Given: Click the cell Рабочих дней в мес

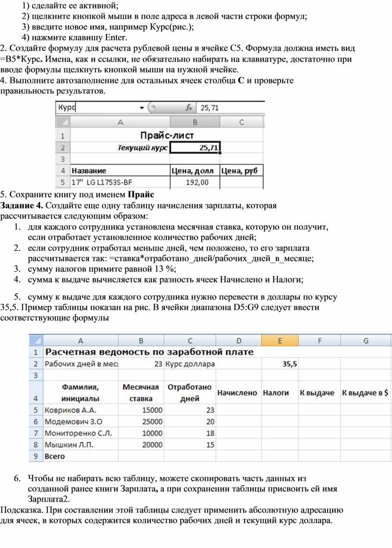Looking at the screenshot, I should coord(81,364).
